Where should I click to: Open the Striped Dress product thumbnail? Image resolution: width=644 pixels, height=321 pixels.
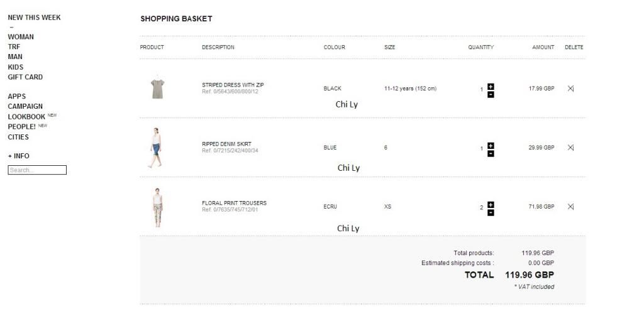point(157,88)
